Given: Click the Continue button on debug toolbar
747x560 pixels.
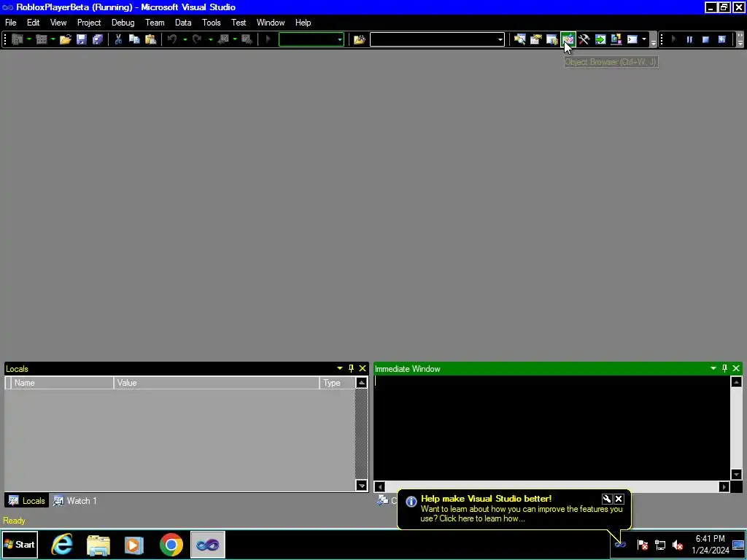Looking at the screenshot, I should point(673,39).
